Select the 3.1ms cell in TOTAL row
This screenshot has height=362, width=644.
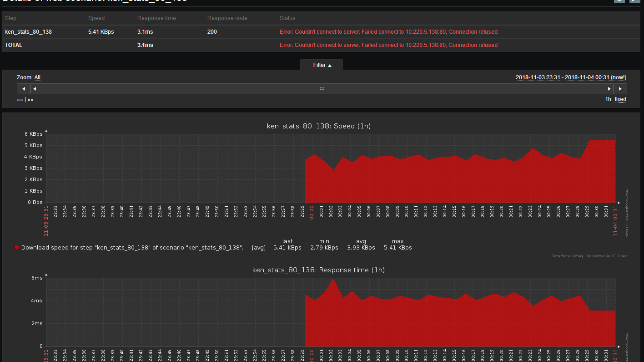pyautogui.click(x=145, y=45)
